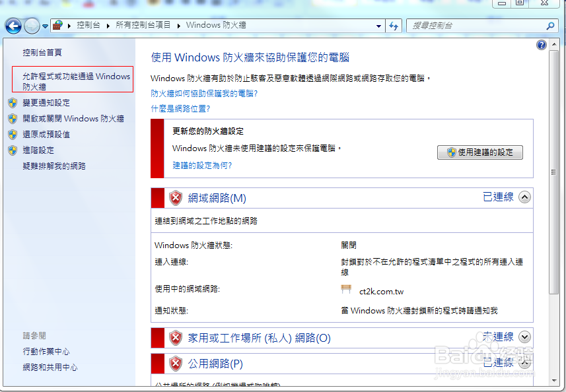Screen dimensions: 566x392
Task: Open 網路和共用中心 link
Action: point(50,368)
